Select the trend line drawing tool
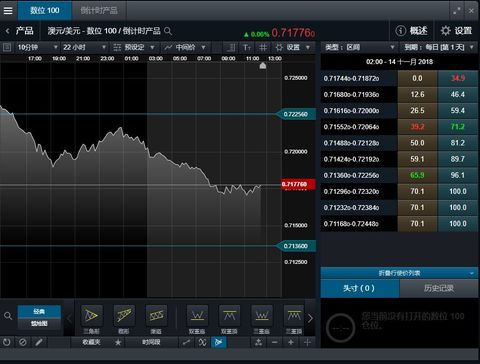Image resolution: width=480 pixels, height=364 pixels. pyautogui.click(x=186, y=342)
